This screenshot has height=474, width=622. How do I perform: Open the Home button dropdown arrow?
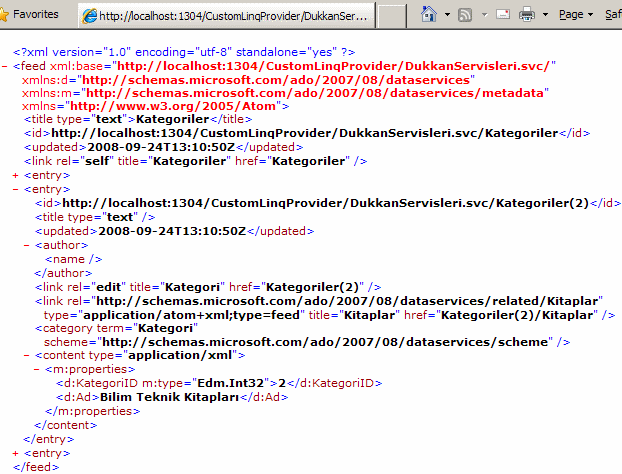(x=445, y=16)
